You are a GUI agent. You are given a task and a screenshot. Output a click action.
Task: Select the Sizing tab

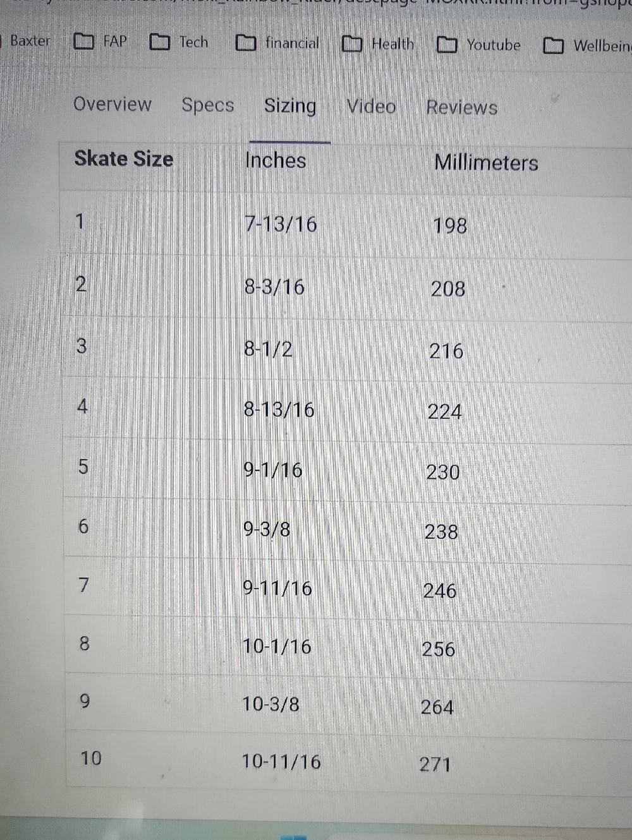point(290,106)
